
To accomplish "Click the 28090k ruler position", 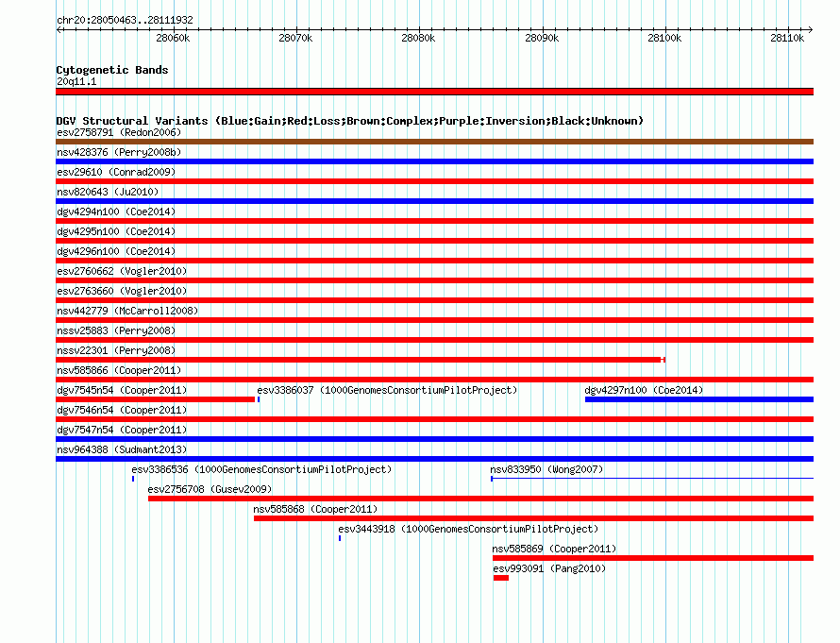I will point(542,38).
